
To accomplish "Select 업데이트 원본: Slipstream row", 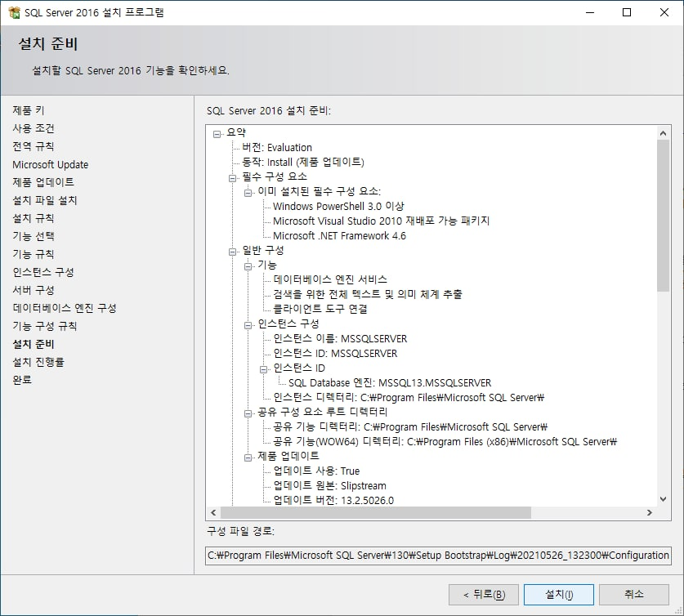I will click(x=330, y=485).
